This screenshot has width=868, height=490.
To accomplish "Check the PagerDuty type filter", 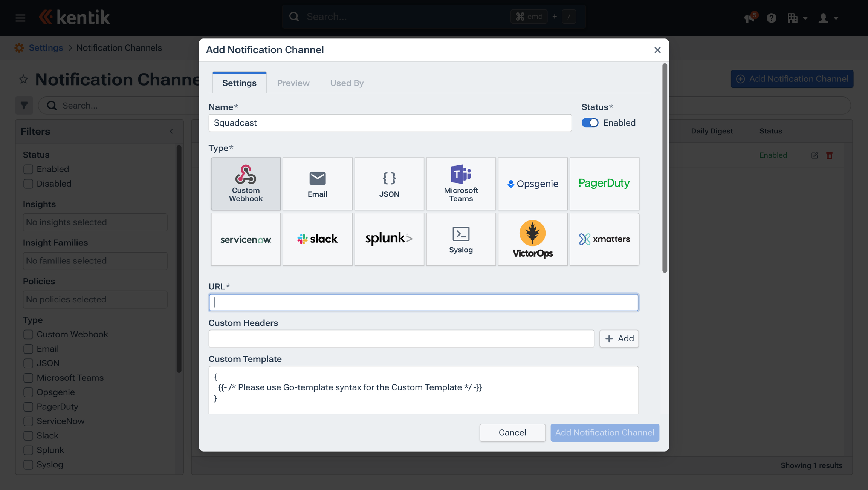I will point(28,407).
